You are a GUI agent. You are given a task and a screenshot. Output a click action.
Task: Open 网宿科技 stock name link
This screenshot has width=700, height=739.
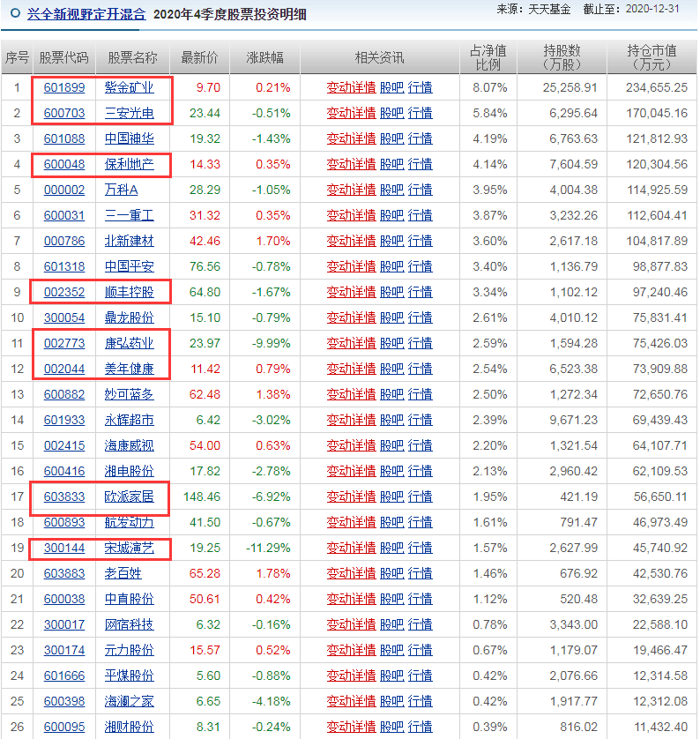point(129,624)
